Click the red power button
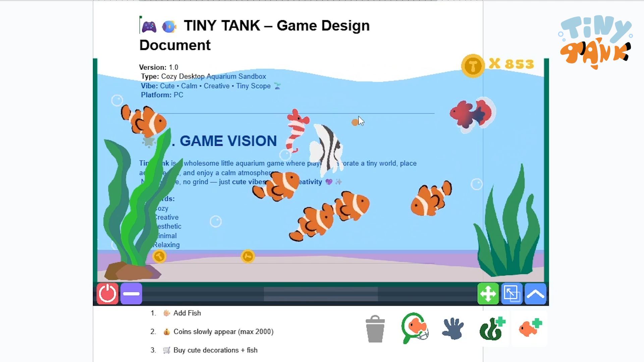This screenshot has height=362, width=644. pyautogui.click(x=107, y=294)
